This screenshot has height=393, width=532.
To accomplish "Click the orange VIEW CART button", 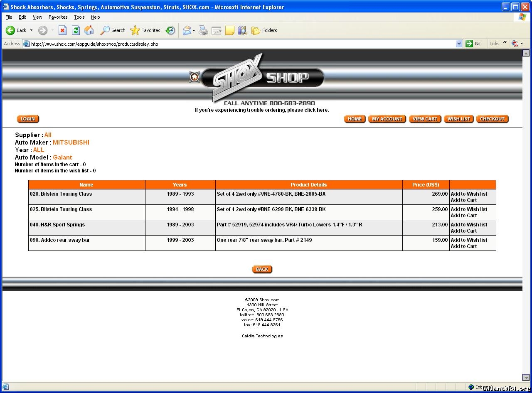I will pos(425,119).
